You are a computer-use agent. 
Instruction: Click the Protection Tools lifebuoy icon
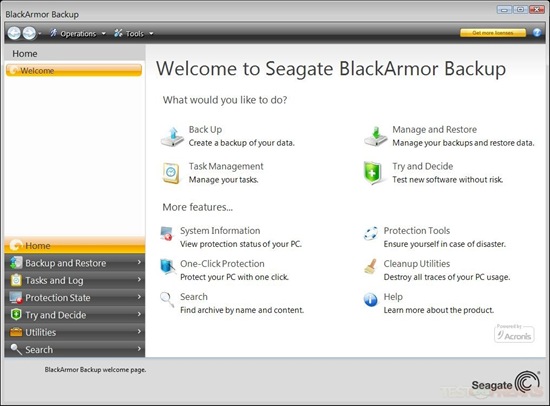371,233
